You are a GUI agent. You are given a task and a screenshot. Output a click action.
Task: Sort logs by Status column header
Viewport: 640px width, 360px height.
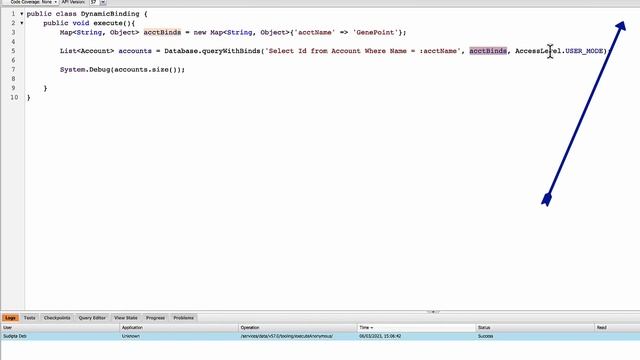click(535, 328)
